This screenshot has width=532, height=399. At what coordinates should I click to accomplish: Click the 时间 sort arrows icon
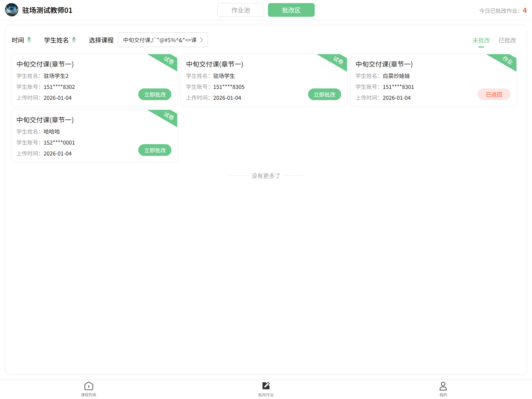coord(29,40)
